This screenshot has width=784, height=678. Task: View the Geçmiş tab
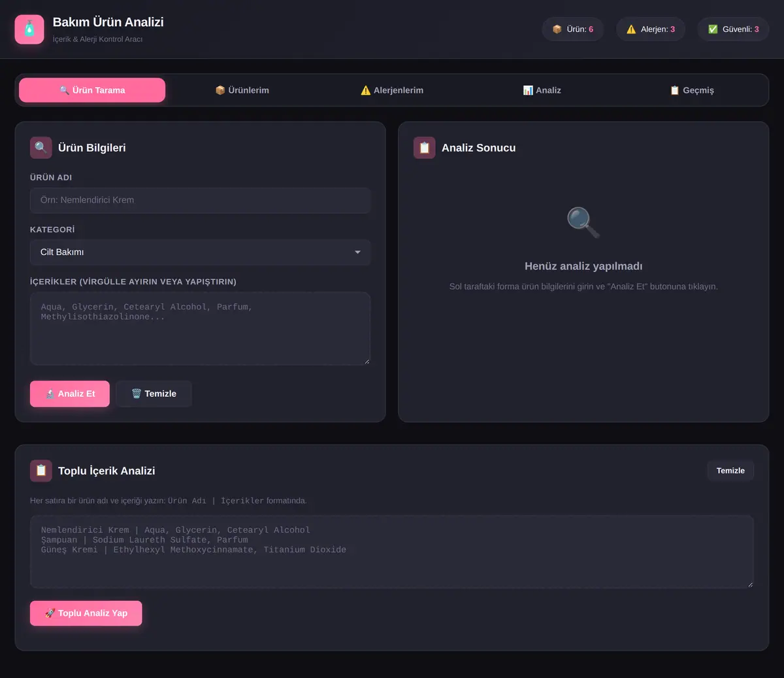point(692,90)
